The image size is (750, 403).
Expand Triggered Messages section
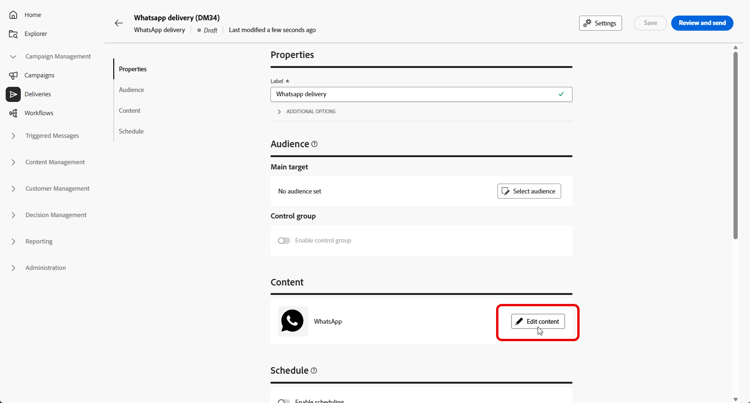tap(13, 136)
